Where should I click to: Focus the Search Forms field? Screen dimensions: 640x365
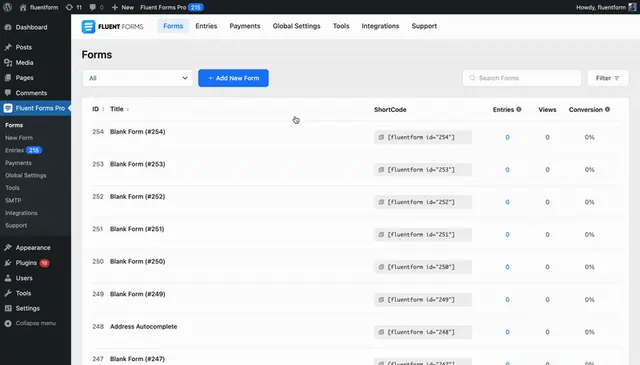click(x=522, y=78)
